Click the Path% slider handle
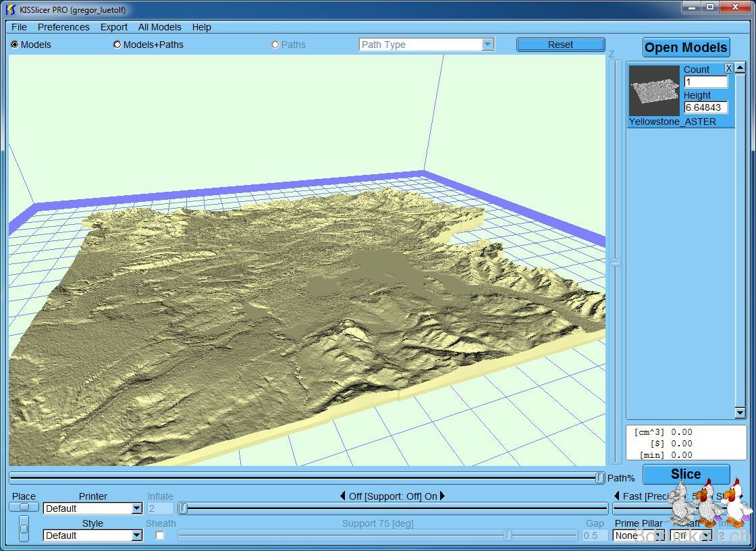Viewport: 756px width, 551px height. [x=600, y=478]
